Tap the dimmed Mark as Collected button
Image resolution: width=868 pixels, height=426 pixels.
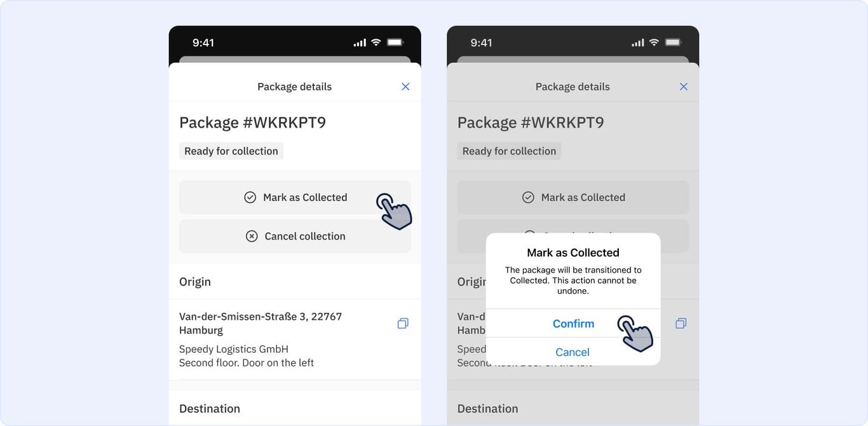pyautogui.click(x=573, y=197)
